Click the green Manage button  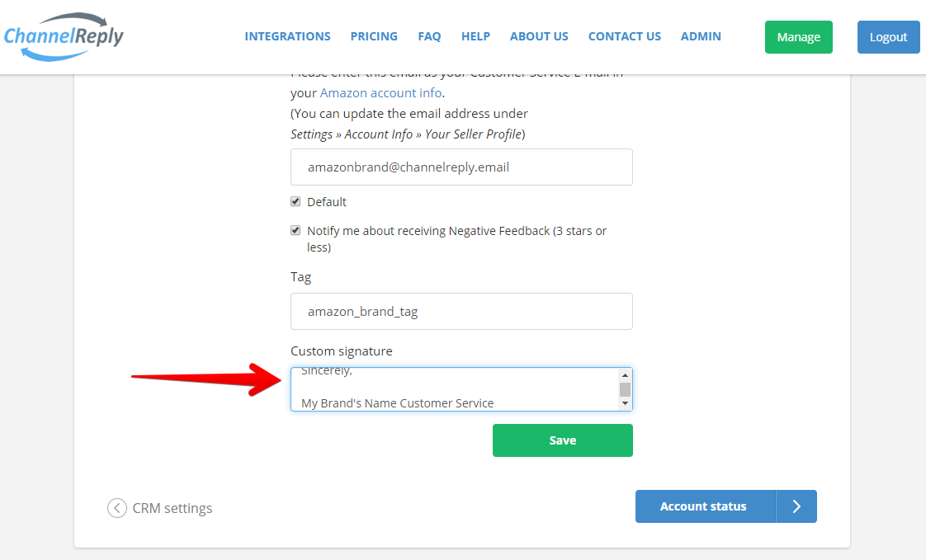(x=798, y=37)
